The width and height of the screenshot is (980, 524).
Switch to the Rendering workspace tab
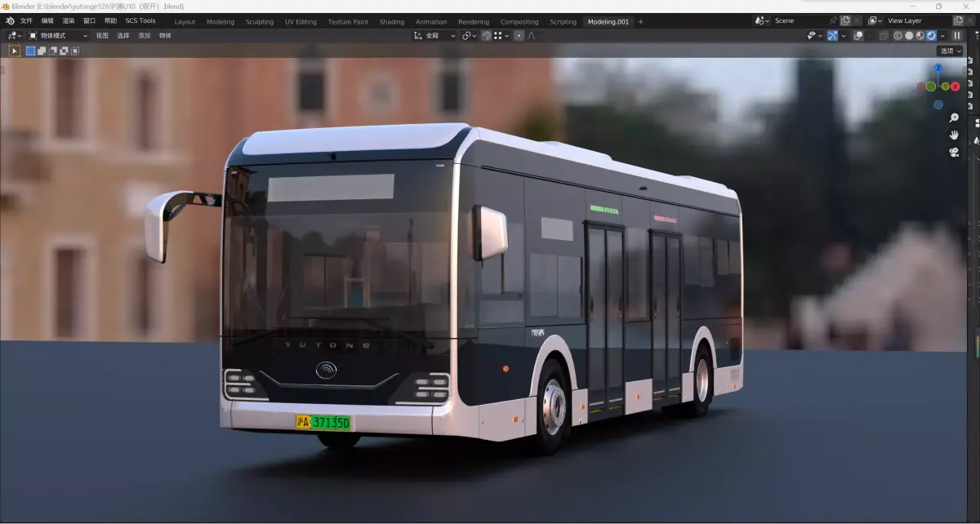[x=474, y=22]
